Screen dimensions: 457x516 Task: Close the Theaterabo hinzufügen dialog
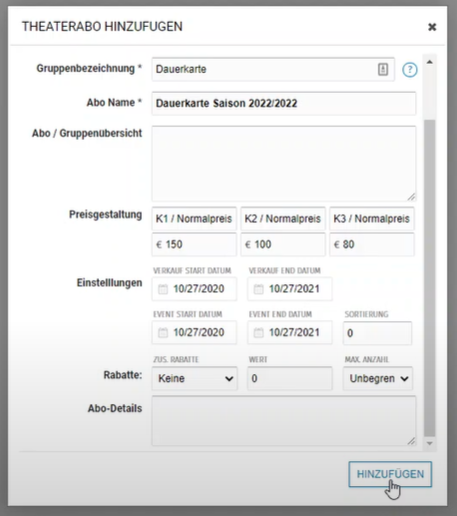pos(432,27)
